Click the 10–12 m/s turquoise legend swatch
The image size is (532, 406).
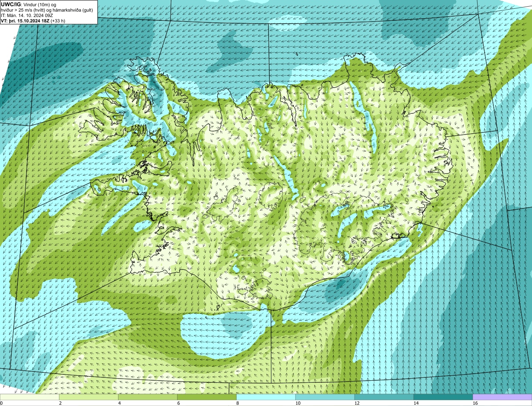[325, 397]
